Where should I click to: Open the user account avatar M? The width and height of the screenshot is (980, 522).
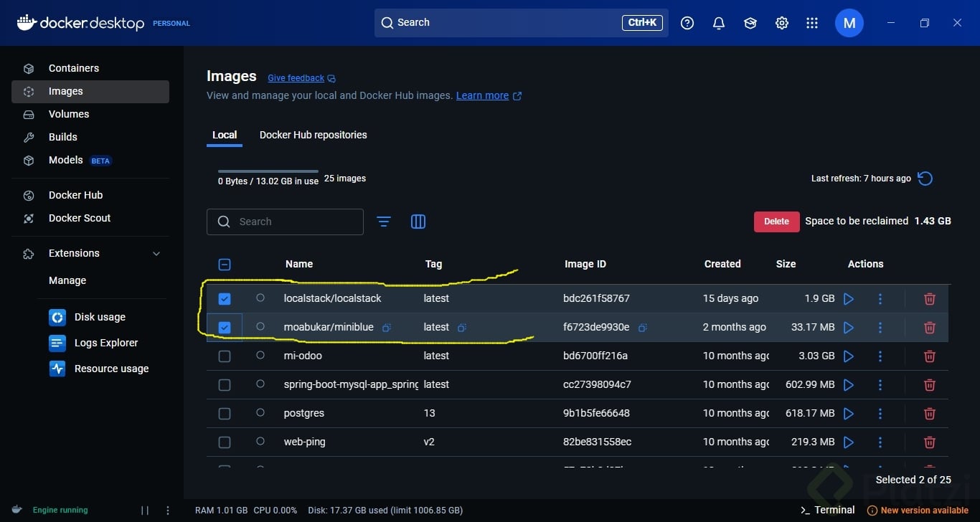[x=849, y=23]
